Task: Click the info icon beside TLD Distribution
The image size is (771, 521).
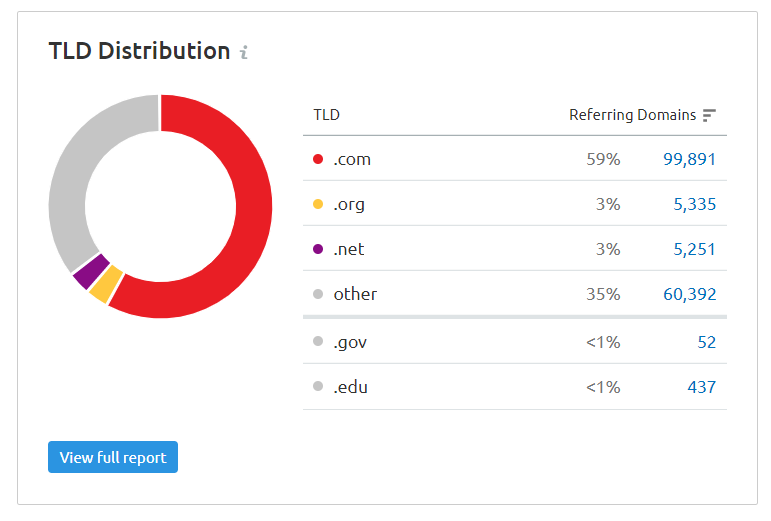Action: click(244, 52)
